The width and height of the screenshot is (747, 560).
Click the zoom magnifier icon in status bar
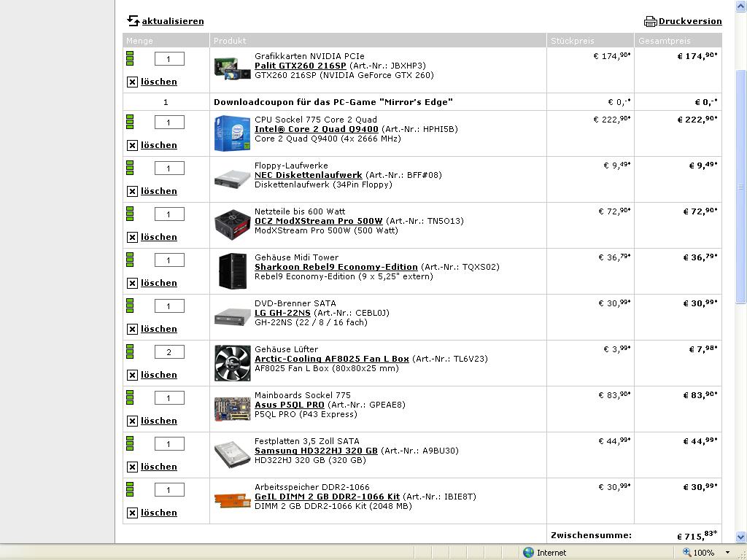click(686, 553)
